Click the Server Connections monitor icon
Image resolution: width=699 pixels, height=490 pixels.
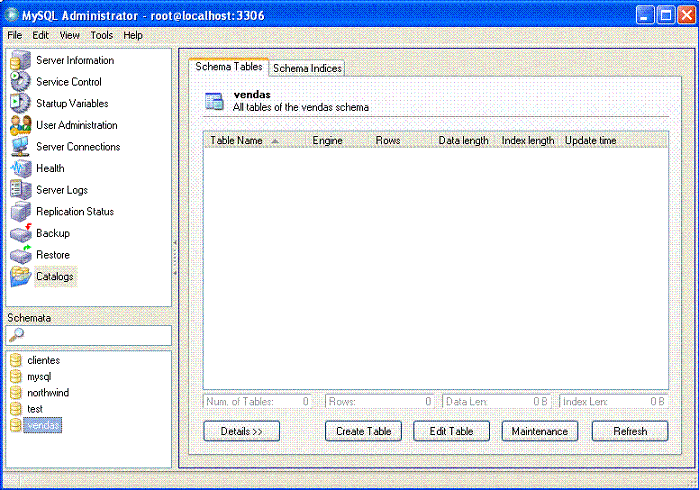(x=21, y=146)
